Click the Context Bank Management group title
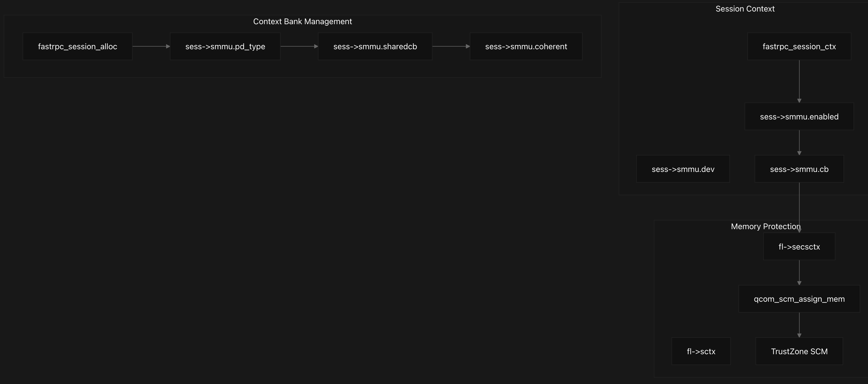Image resolution: width=868 pixels, height=384 pixels. click(x=303, y=22)
